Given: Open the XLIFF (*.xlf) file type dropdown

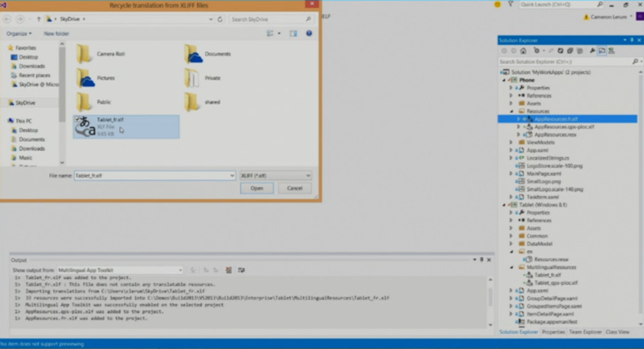Looking at the screenshot, I should (x=275, y=175).
